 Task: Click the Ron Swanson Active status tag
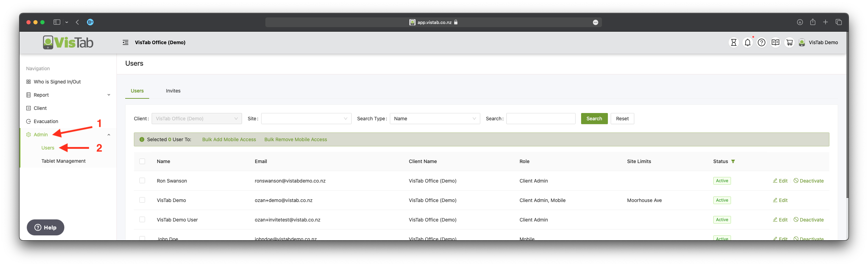[x=722, y=181]
